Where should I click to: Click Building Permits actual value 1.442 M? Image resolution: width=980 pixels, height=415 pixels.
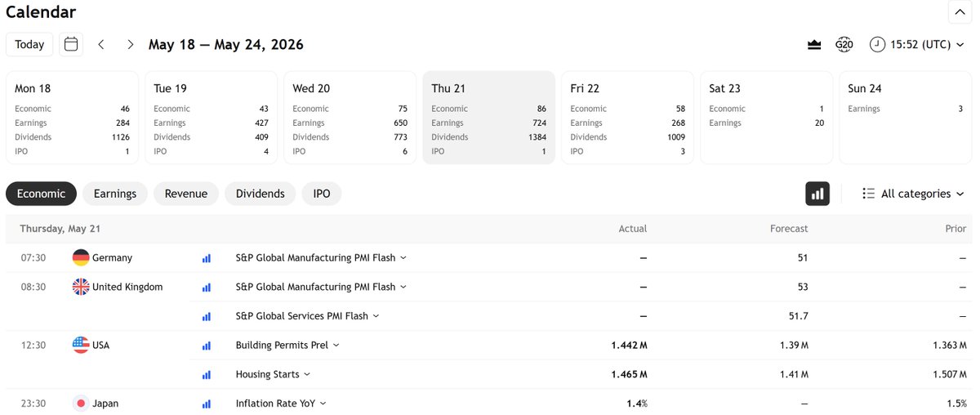(629, 346)
